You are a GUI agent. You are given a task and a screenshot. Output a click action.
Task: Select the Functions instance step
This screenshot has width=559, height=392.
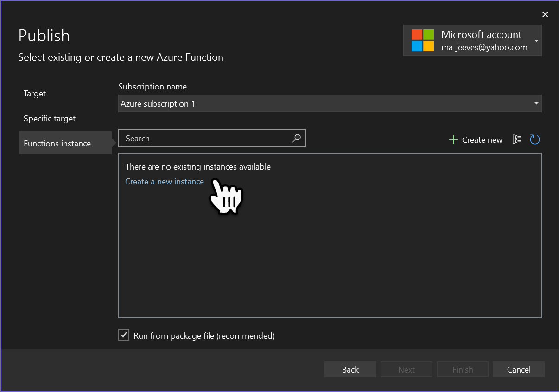tap(57, 143)
